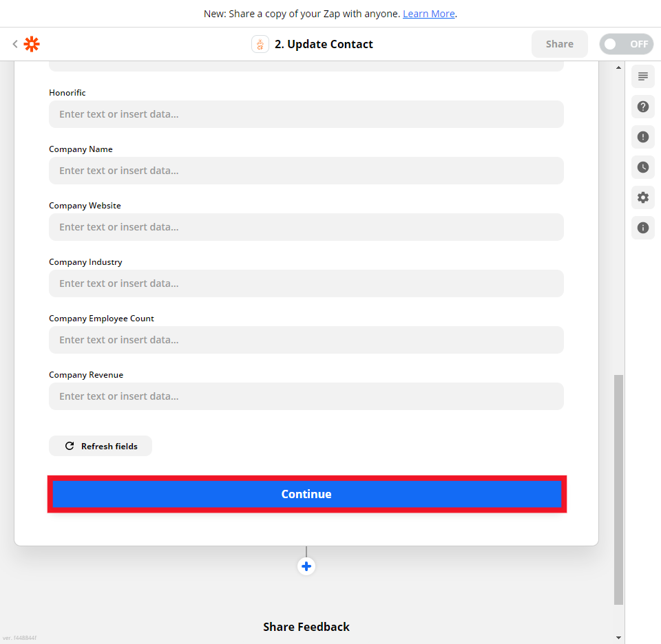Click the app icon beside Update Contact
661x644 pixels.
coord(260,44)
